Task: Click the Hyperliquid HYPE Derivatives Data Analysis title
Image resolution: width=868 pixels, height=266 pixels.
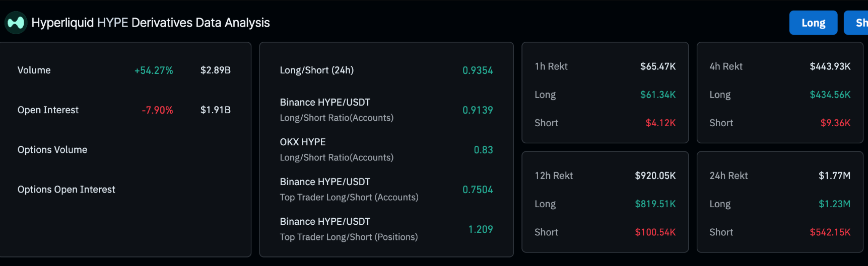Action: coord(150,23)
